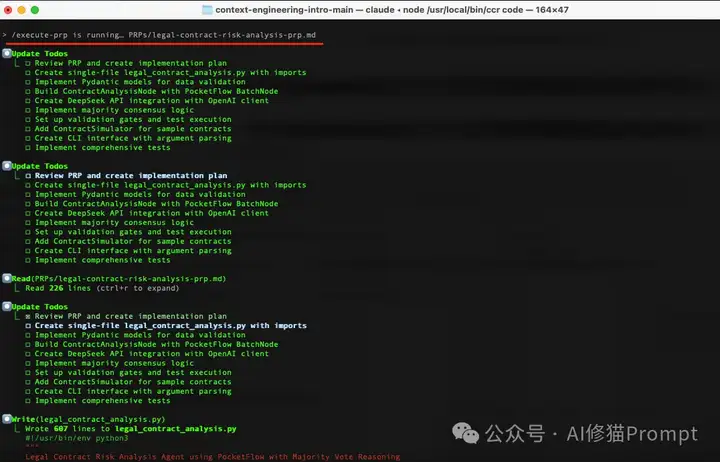Click the bullet icon beside Read(PRPs/legal-contract-risk-analysis-prp.md)
The image size is (720, 462).
[7, 278]
